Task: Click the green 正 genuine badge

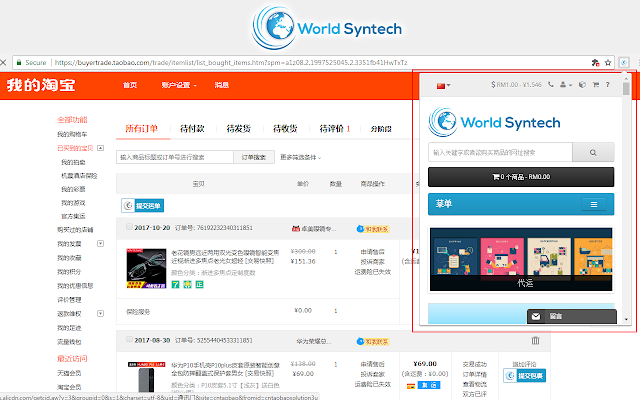Action: [x=199, y=284]
